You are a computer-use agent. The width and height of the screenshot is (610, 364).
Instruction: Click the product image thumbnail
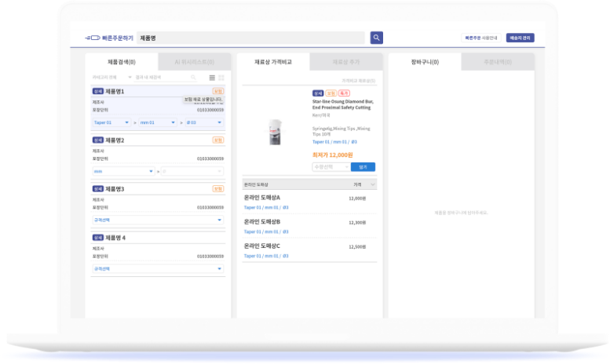[x=275, y=132]
